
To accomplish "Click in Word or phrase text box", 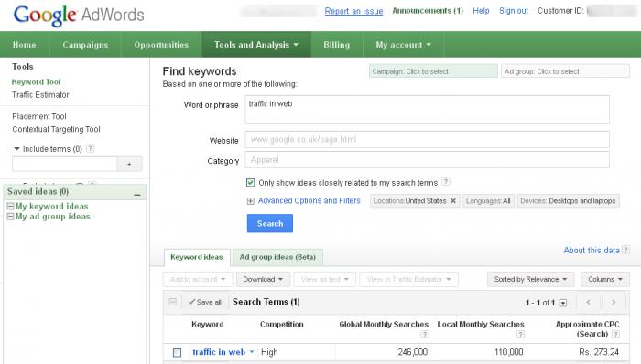I will 428,110.
